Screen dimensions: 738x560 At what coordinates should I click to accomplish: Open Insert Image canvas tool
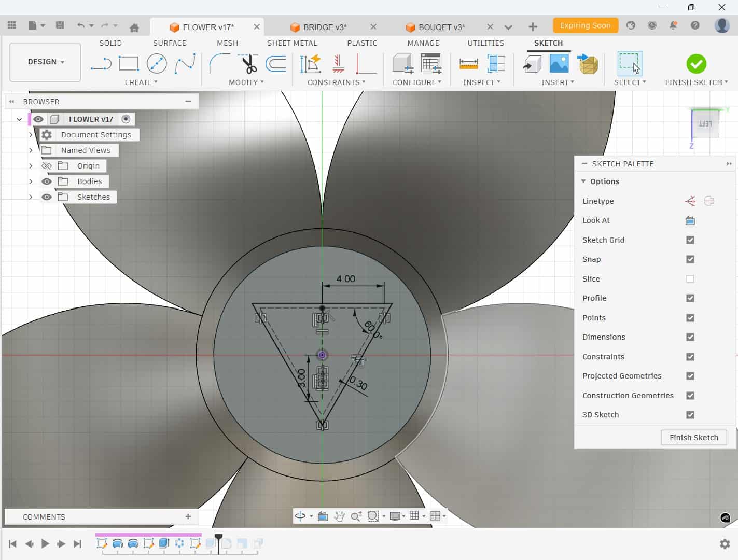pyautogui.click(x=559, y=64)
